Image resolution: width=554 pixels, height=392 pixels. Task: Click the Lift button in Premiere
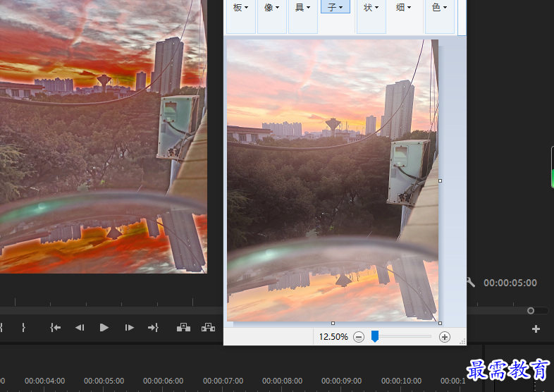(183, 327)
